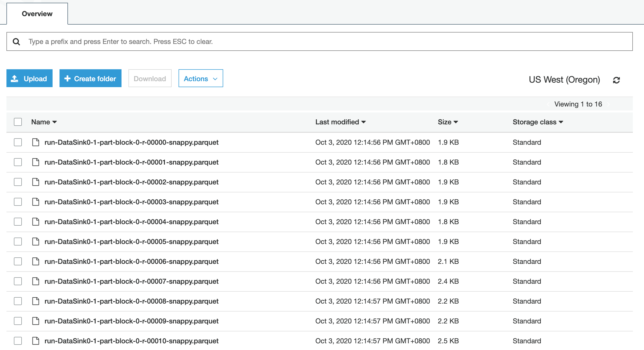Click the plus icon on Create folder button
The height and width of the screenshot is (350, 644).
click(67, 78)
